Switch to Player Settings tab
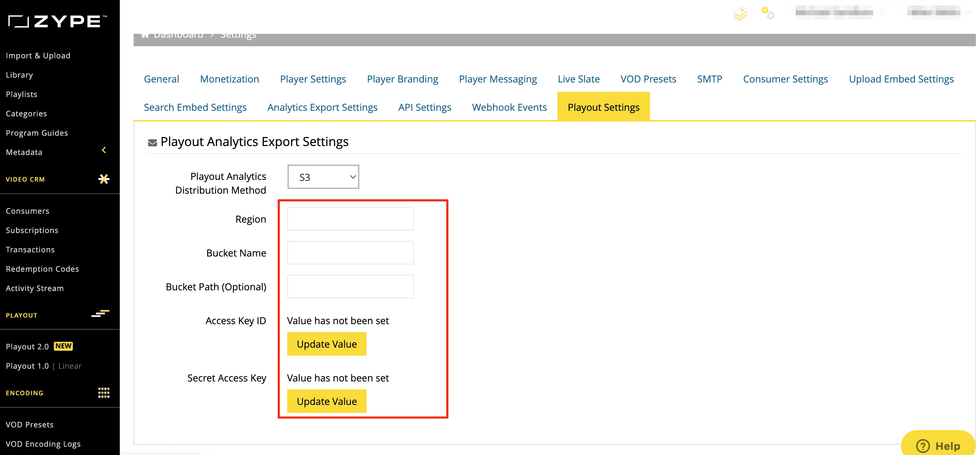This screenshot has height=455, width=980. point(313,79)
